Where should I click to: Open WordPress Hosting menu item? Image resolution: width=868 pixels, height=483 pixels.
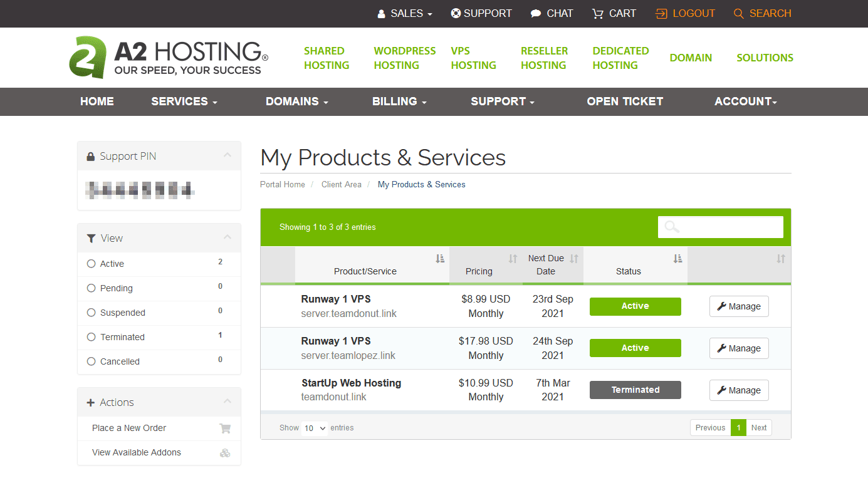click(405, 58)
